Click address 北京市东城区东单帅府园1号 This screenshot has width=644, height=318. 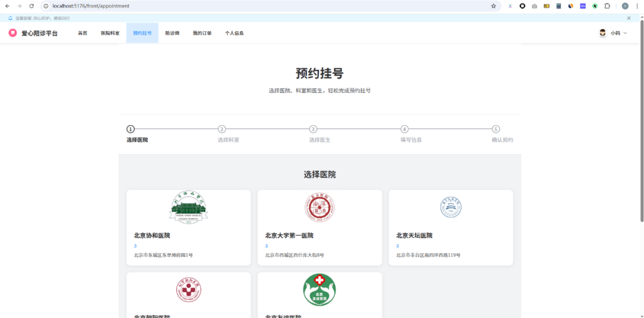pyautogui.click(x=163, y=255)
